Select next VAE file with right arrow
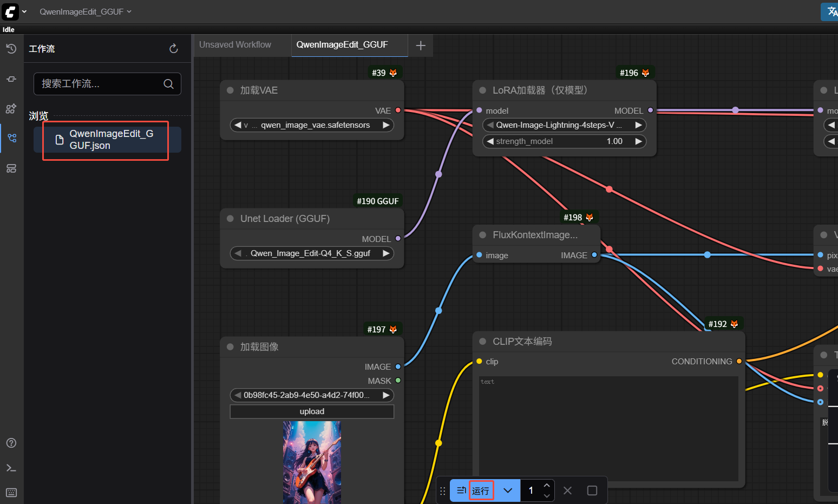This screenshot has height=504, width=838. (386, 125)
